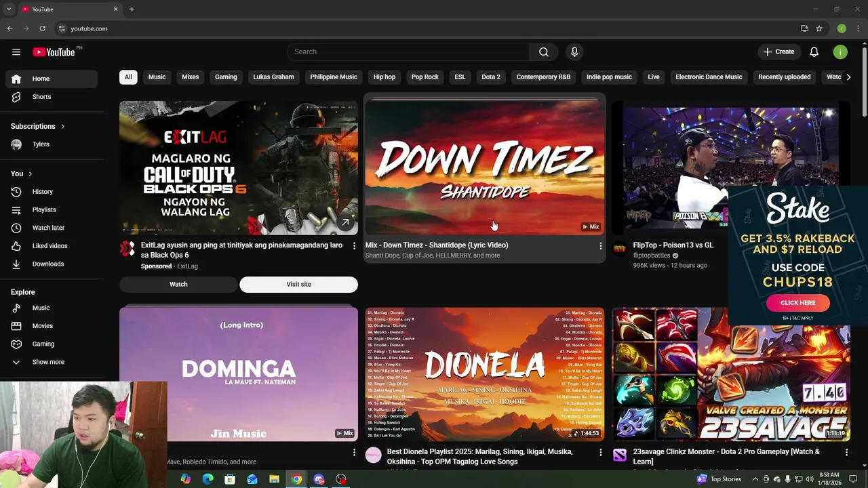
Task: Select the Lukas Graham chip
Action: click(273, 77)
